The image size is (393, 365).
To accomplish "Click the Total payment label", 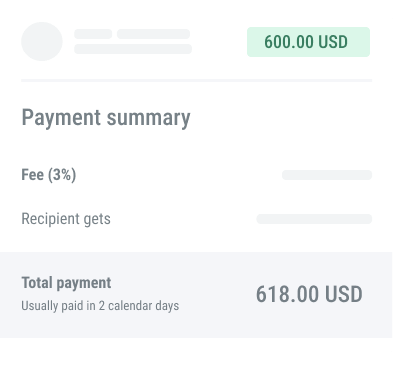I will [x=66, y=283].
